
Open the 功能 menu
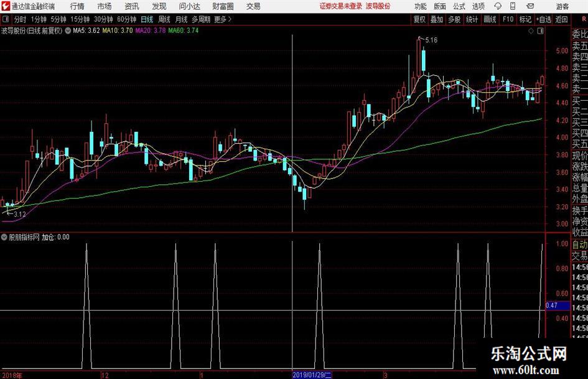421,6
